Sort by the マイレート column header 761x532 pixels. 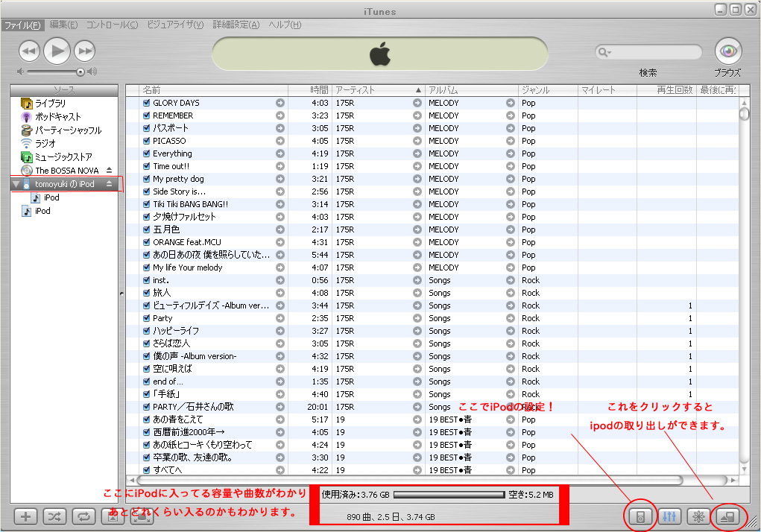607,90
